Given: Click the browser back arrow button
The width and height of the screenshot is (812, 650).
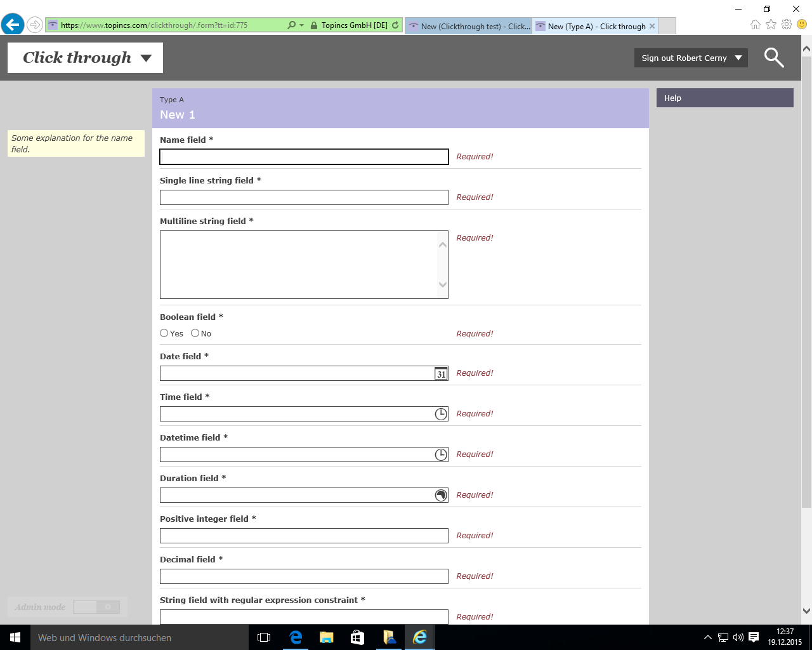Looking at the screenshot, I should click(12, 25).
